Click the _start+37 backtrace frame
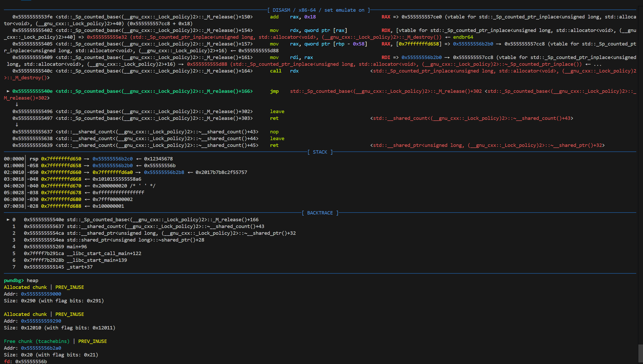The image size is (643, 364). (x=80, y=267)
